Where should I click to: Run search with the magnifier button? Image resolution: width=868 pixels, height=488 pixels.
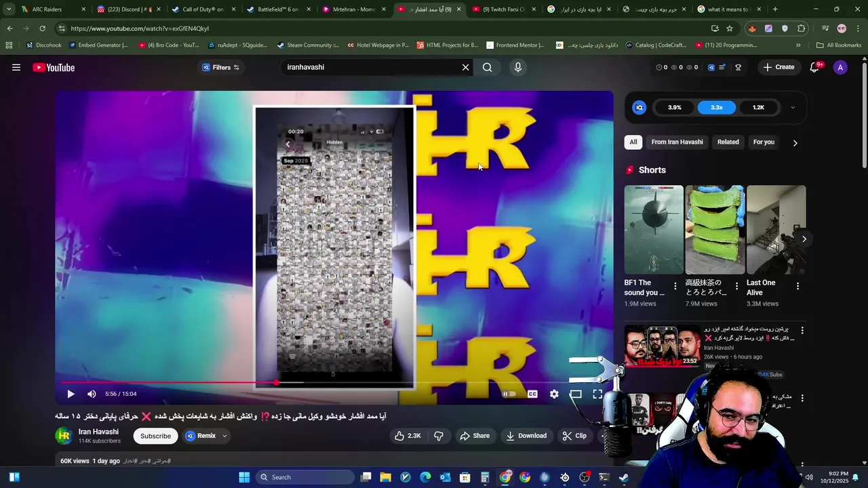[x=487, y=67]
